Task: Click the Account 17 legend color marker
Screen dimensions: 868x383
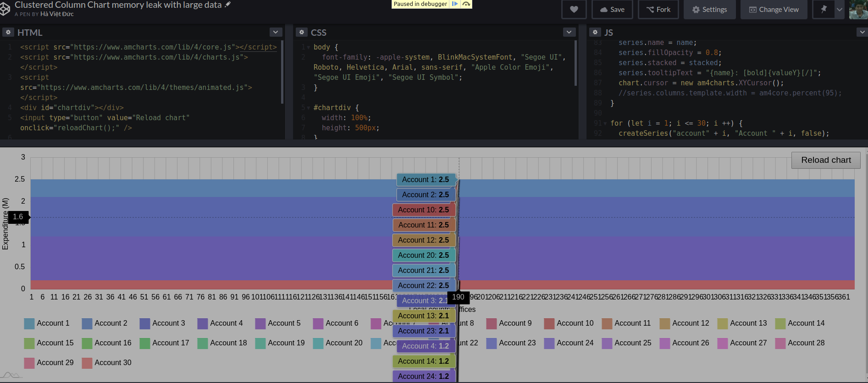Action: pos(145,343)
